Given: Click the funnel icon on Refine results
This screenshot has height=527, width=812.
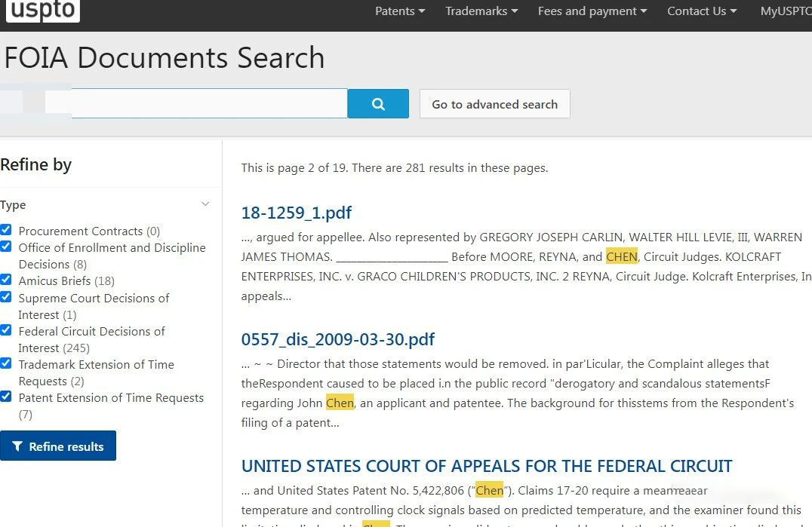Looking at the screenshot, I should [17, 446].
